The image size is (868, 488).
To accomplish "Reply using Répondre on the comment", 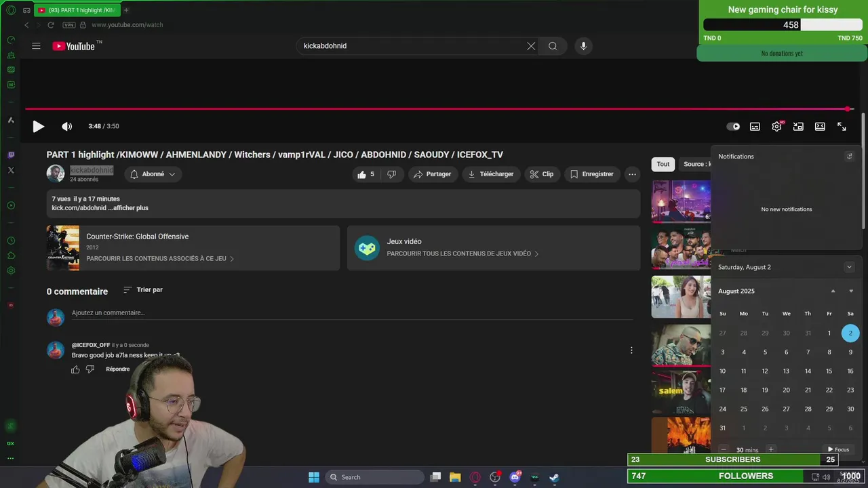I will coord(118,369).
